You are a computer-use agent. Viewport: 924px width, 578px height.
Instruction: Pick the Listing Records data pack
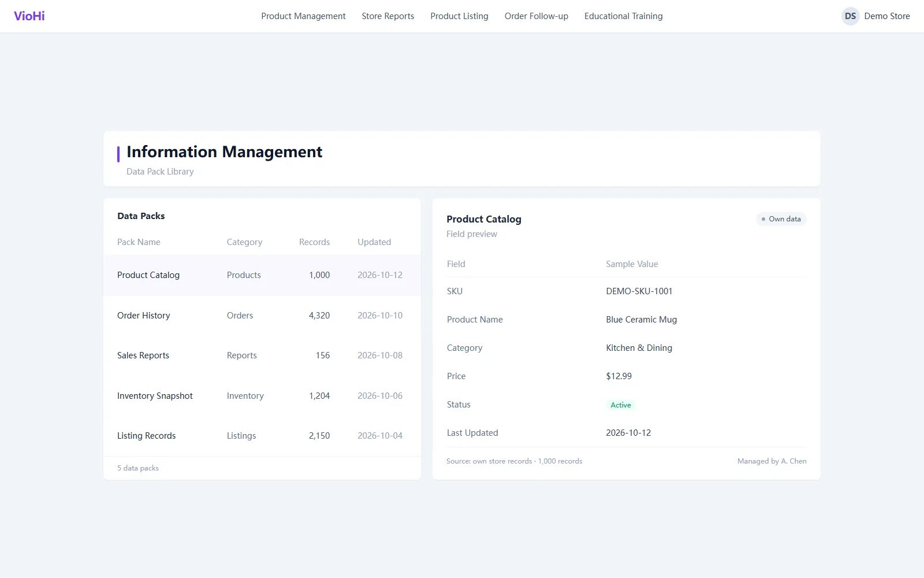click(x=262, y=436)
